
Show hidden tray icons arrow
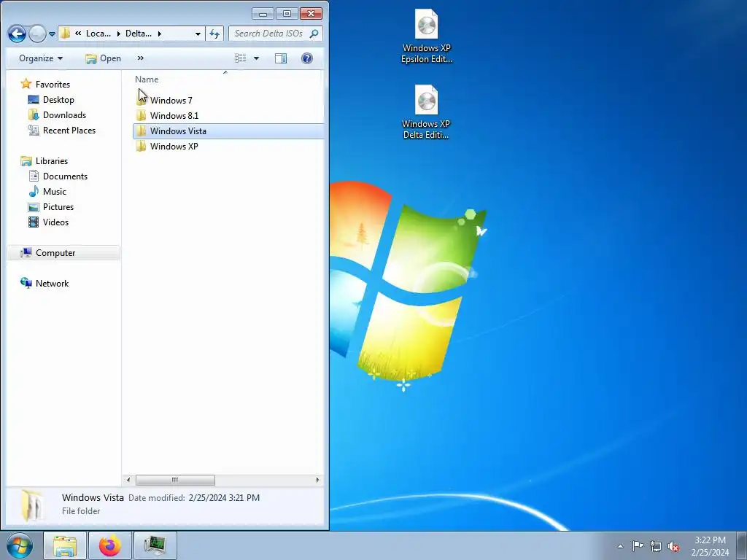point(620,546)
